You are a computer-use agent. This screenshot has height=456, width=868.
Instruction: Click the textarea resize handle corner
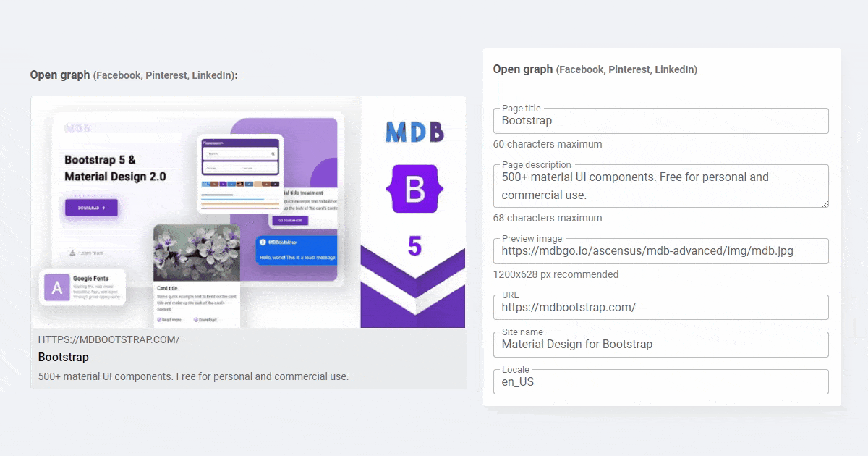825,203
